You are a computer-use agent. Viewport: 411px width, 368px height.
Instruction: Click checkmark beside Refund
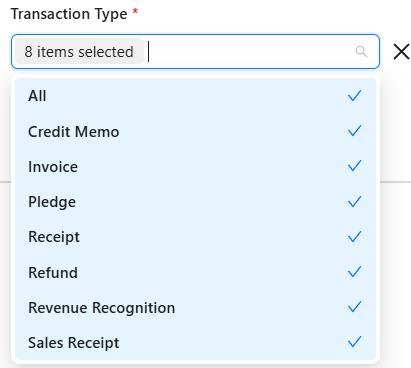click(355, 272)
